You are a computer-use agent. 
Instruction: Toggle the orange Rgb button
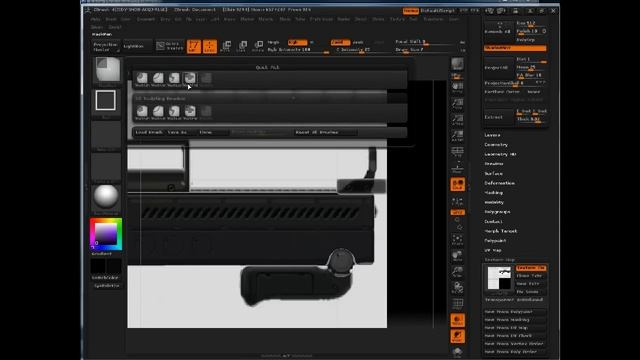[297, 42]
